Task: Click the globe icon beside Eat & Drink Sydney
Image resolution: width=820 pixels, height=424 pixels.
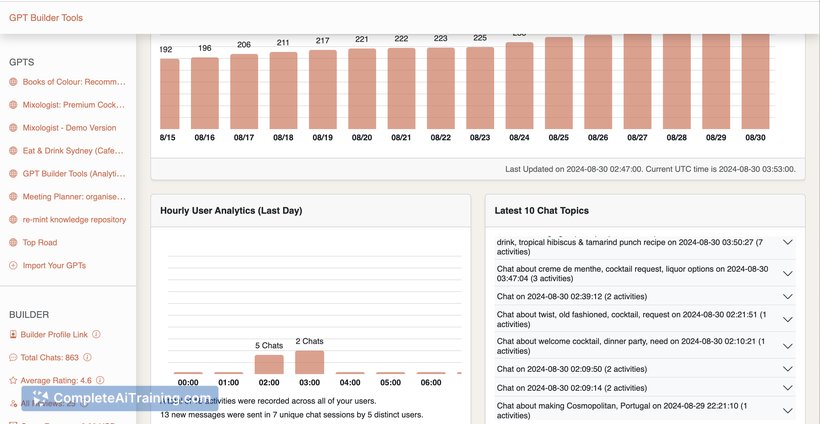Action: click(x=13, y=151)
